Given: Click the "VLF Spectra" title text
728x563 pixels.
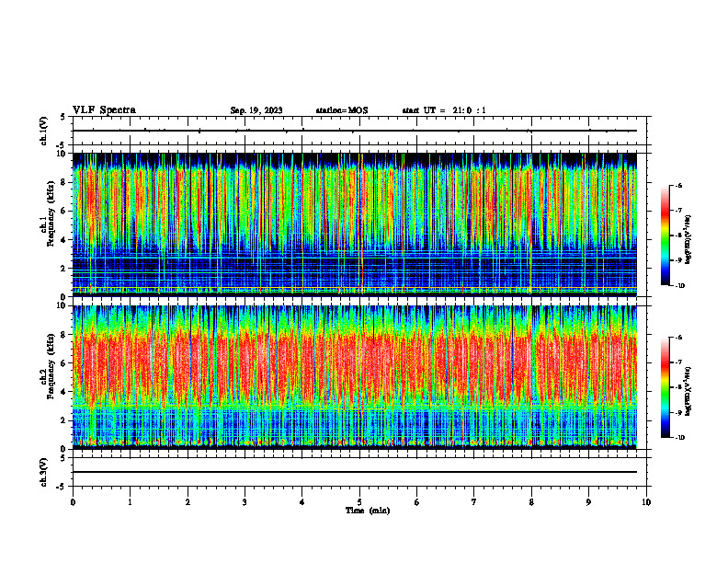Looking at the screenshot, I should pos(104,110).
